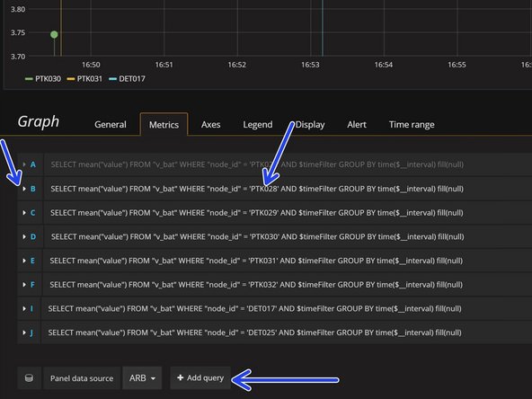Open the ARB data source dropdown
This screenshot has height=399, width=532.
coord(142,377)
